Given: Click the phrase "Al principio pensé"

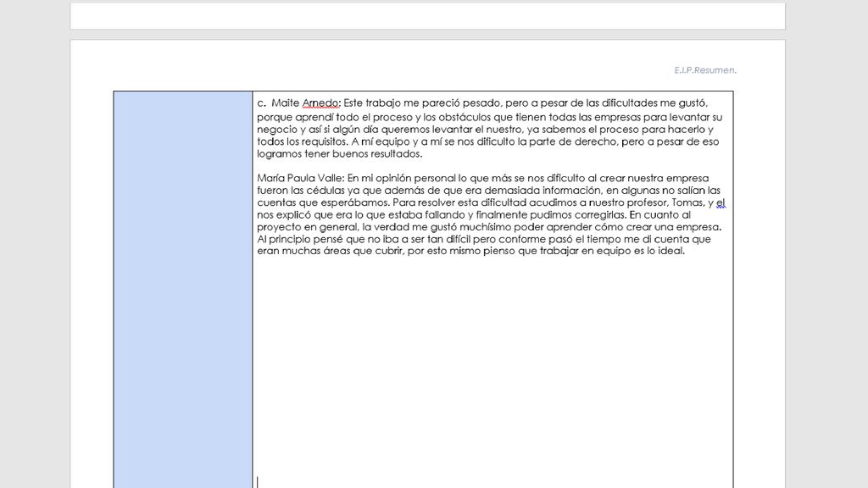Looking at the screenshot, I should 300,239.
